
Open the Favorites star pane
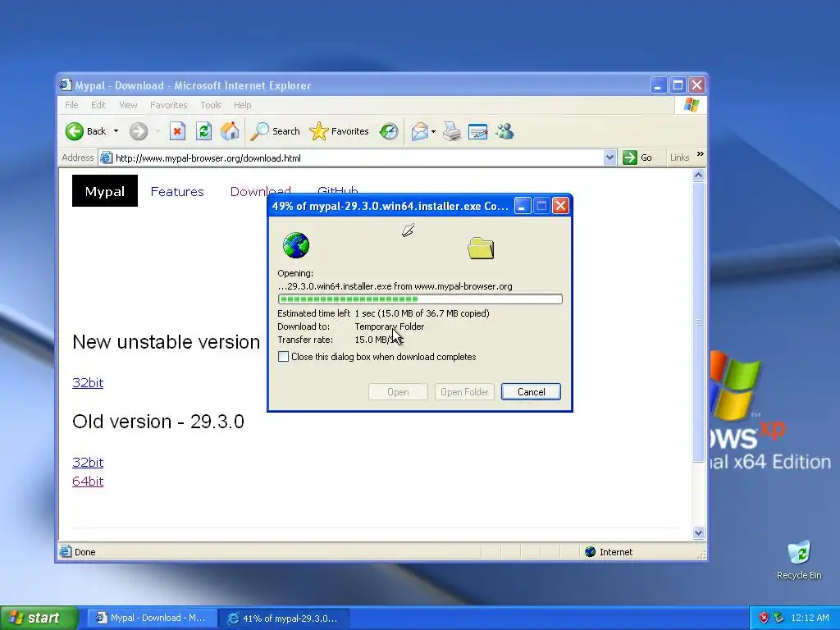339,131
